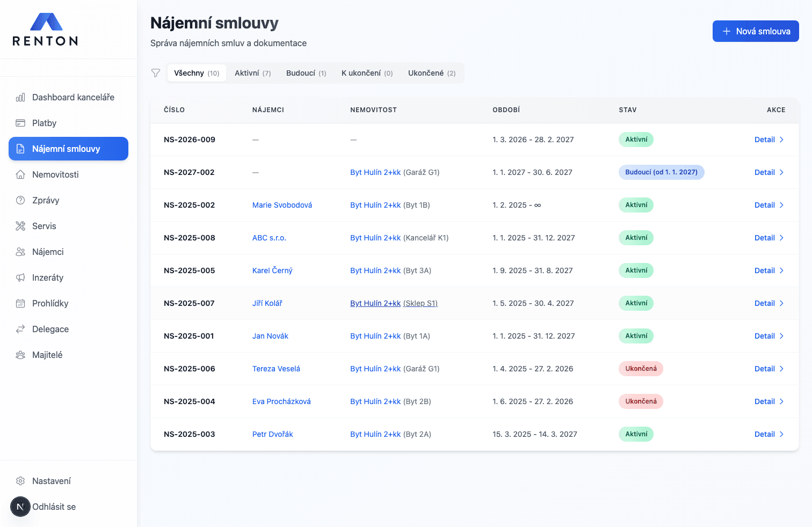
Task: Open tenant Marie Svobodová link
Action: point(282,205)
